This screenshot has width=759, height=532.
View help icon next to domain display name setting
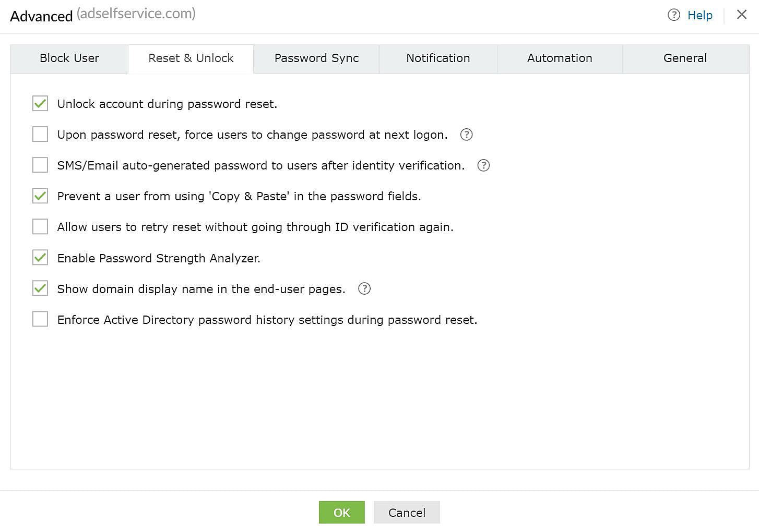(x=364, y=288)
